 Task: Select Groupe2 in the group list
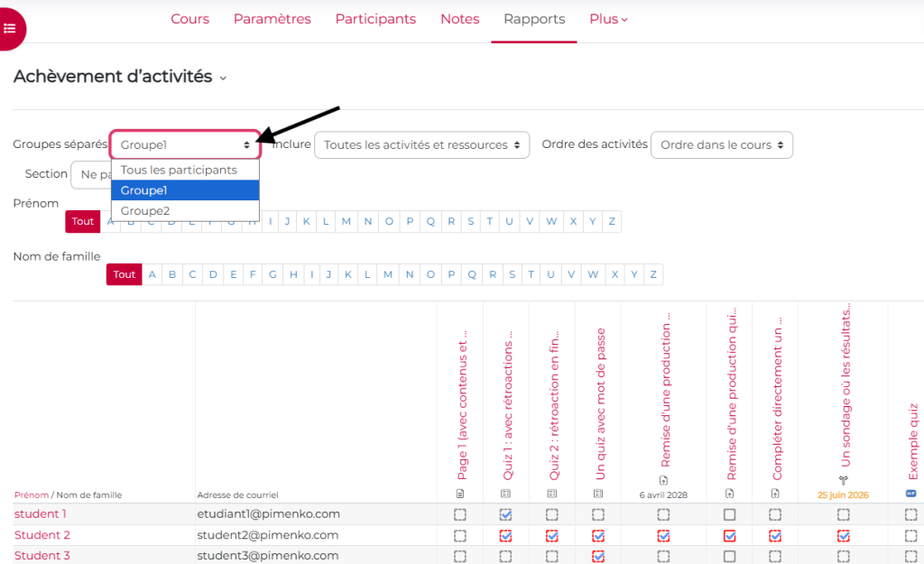185,210
